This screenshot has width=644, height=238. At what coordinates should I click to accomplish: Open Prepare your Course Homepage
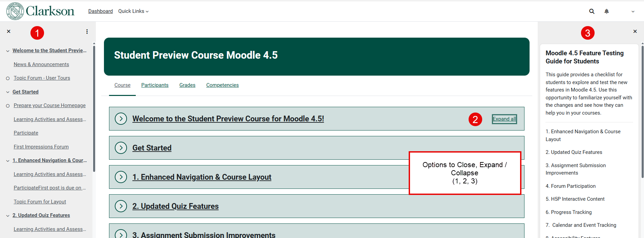pos(50,105)
